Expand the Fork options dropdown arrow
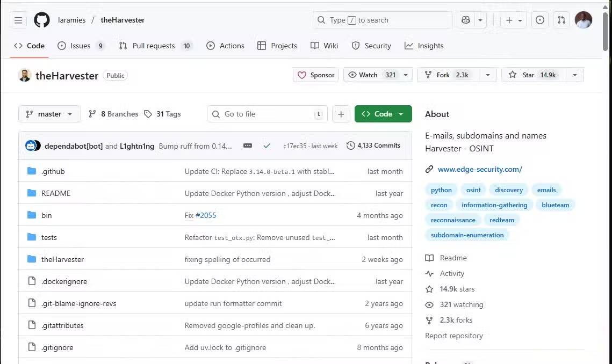612x364 pixels. tap(487, 75)
